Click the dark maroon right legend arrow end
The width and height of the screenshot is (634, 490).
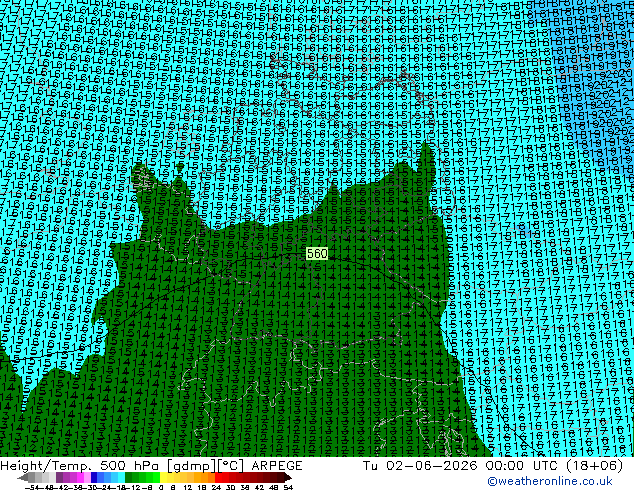click(x=288, y=477)
